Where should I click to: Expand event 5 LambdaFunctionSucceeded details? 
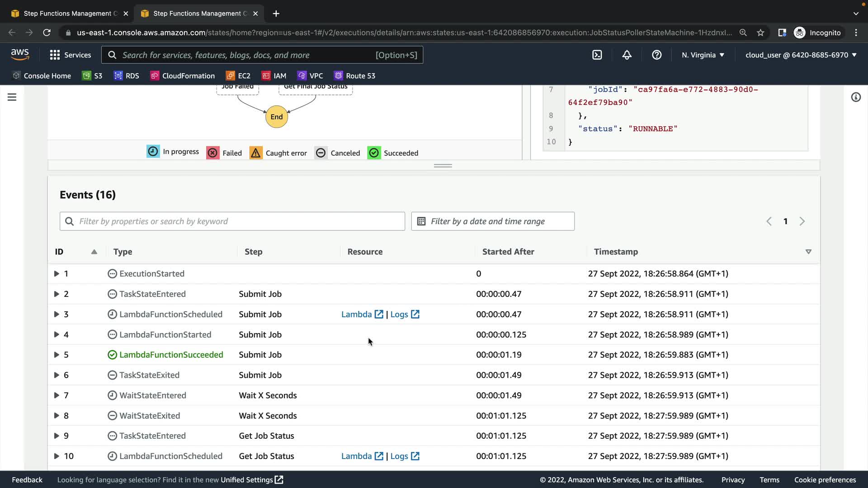(57, 355)
